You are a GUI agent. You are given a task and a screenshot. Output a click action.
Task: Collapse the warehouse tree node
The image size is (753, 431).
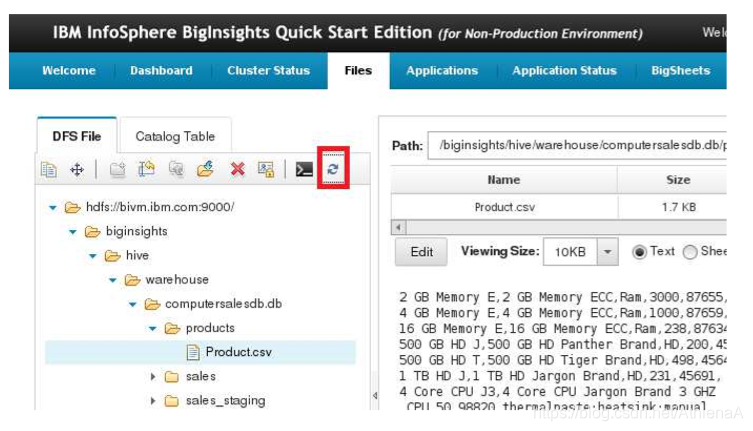(x=112, y=280)
